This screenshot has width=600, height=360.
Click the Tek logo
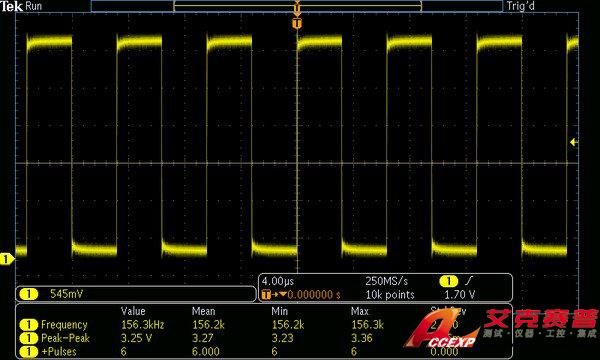(x=11, y=6)
